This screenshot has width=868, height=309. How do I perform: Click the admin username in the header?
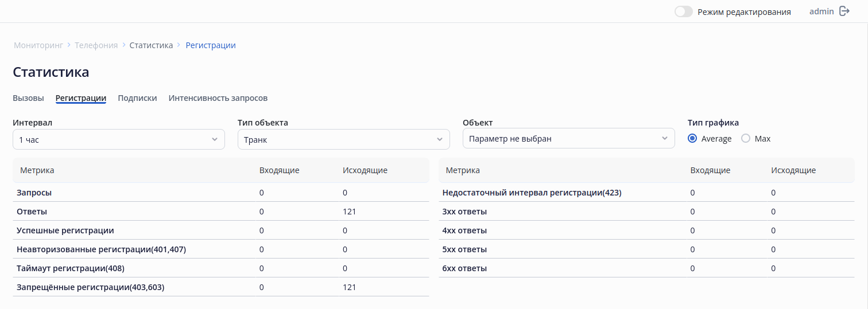click(821, 11)
